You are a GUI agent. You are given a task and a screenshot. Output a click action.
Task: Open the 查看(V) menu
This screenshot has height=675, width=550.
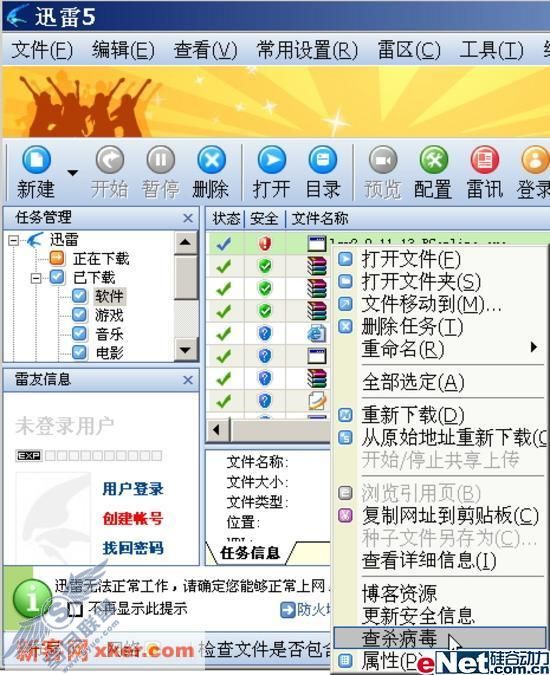click(x=205, y=50)
